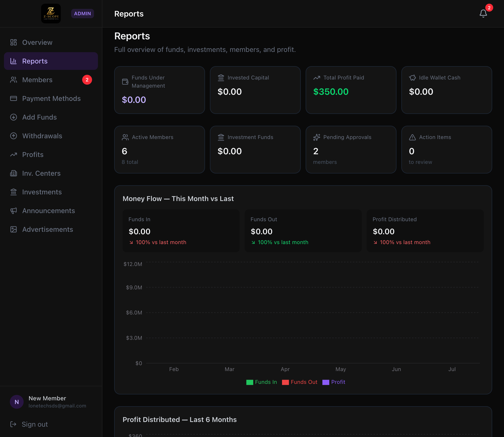Open Overview in the sidebar
The image size is (504, 437).
click(51, 42)
